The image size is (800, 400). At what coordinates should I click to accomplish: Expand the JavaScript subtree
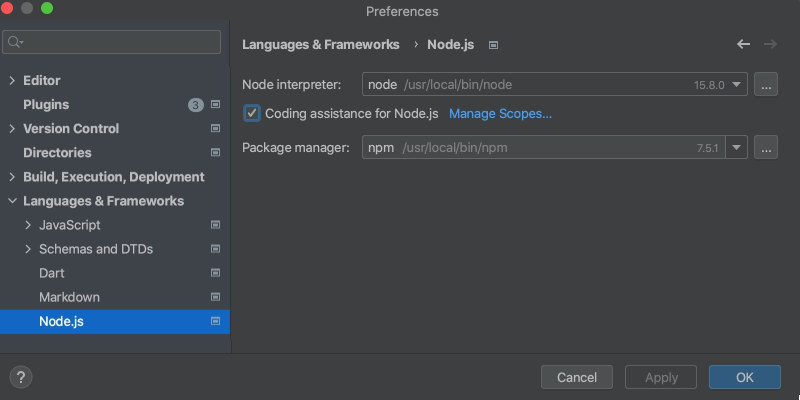point(28,225)
